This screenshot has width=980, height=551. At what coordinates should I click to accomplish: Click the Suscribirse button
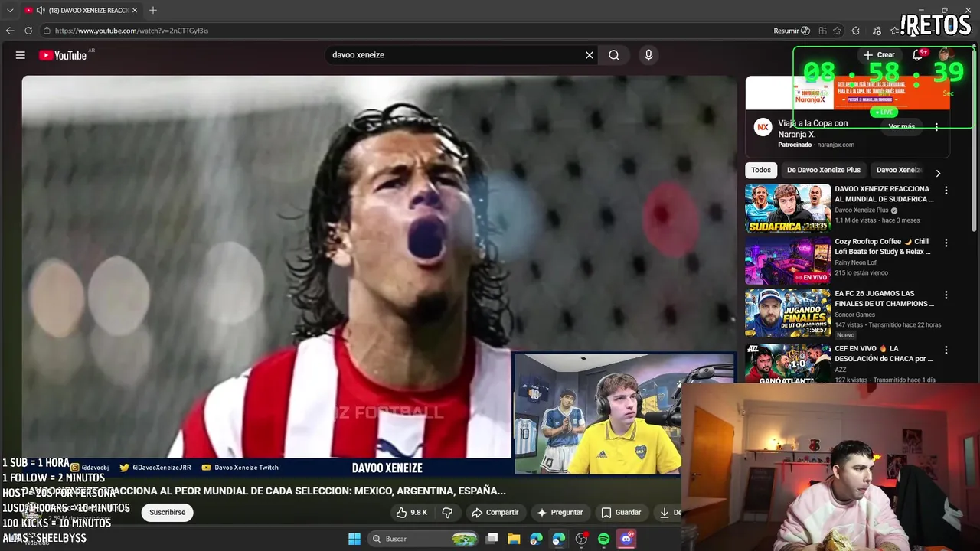168,513
